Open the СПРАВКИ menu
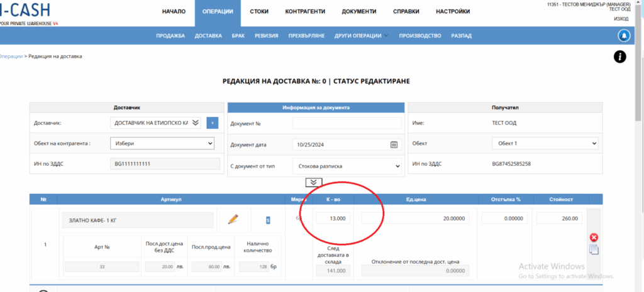The height and width of the screenshot is (292, 644). (x=406, y=12)
